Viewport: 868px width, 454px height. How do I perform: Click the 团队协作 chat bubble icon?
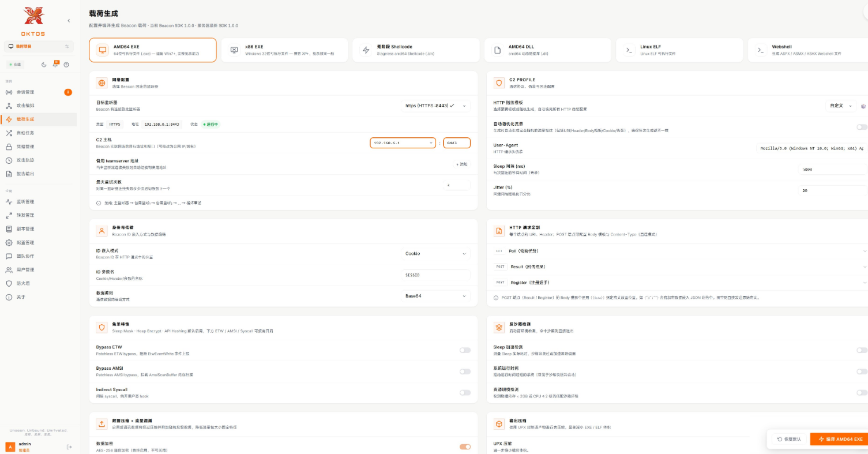tap(9, 256)
